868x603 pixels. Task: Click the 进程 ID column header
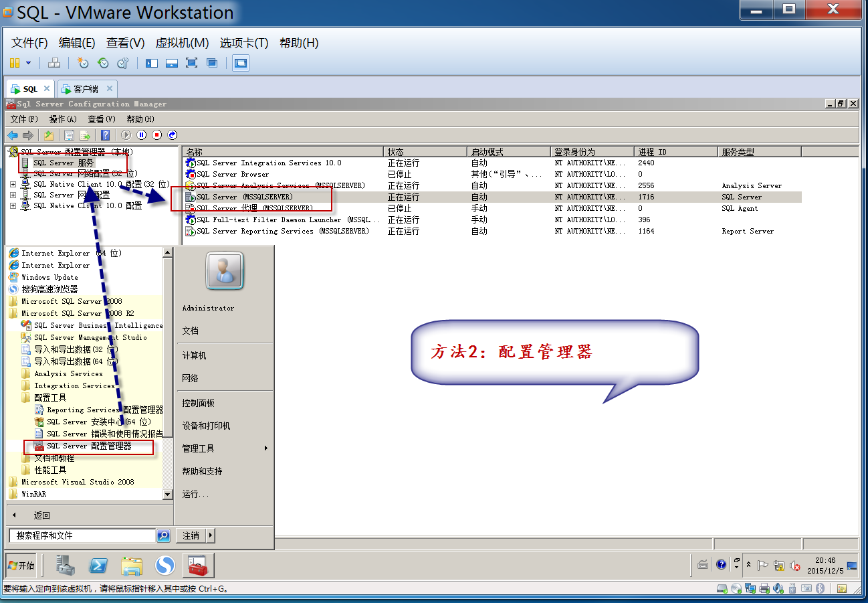tap(675, 152)
